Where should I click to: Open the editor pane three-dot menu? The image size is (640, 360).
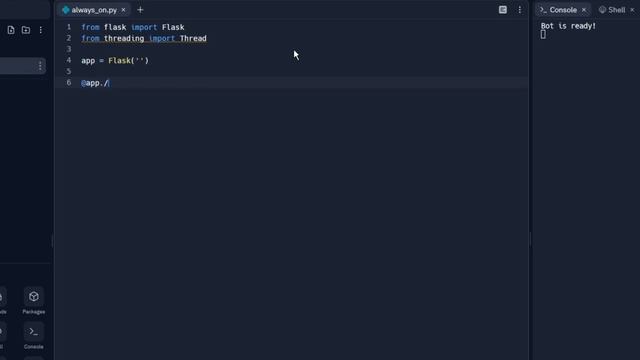pos(520,10)
